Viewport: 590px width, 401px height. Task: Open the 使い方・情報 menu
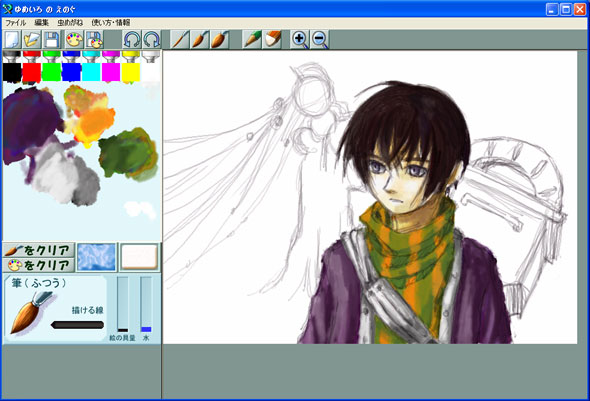[x=111, y=23]
